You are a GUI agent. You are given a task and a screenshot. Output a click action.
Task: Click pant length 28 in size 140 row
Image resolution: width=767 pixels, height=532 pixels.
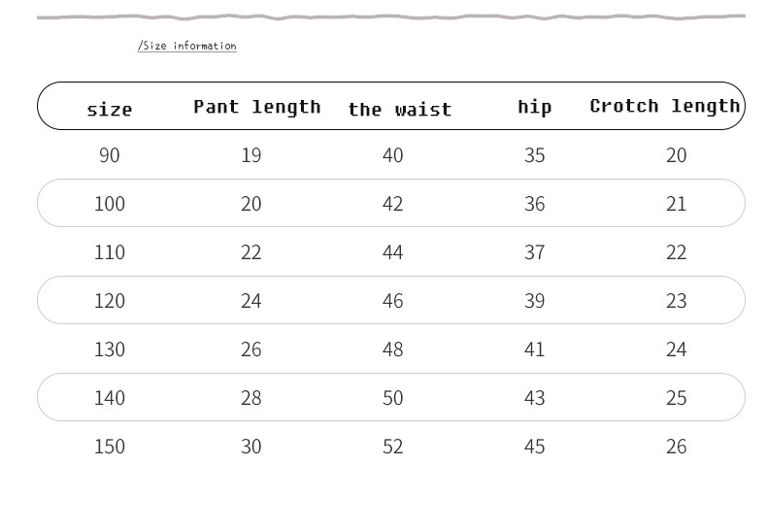pos(251,398)
